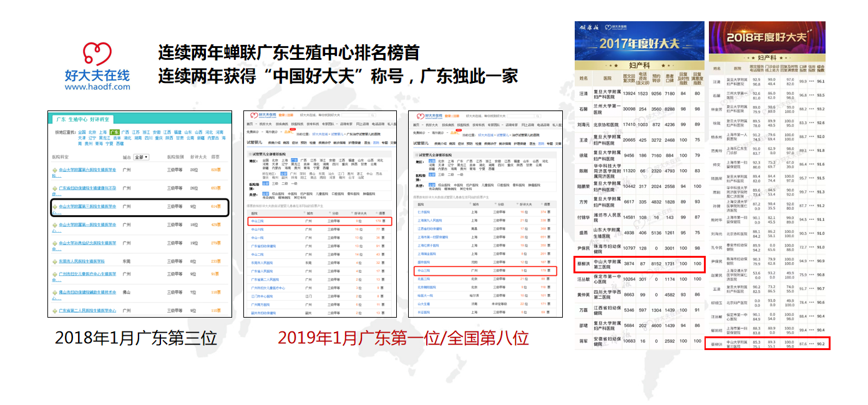Click 2017年度好大夫 banner image
Image resolution: width=868 pixels, height=405 pixels.
(639, 39)
